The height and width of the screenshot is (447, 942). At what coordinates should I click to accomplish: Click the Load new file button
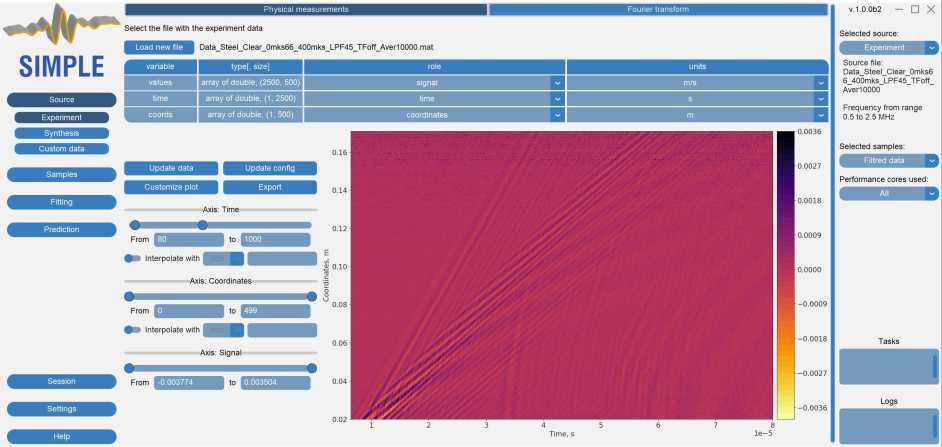(x=159, y=47)
